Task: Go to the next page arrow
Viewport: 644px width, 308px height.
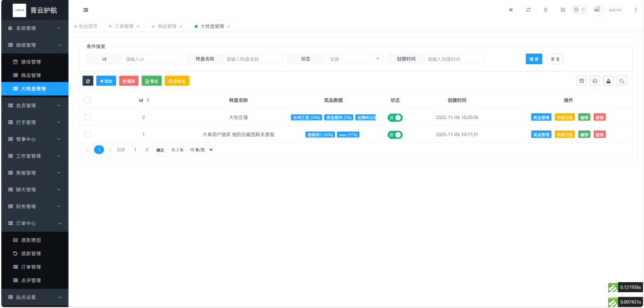Action: [110, 150]
